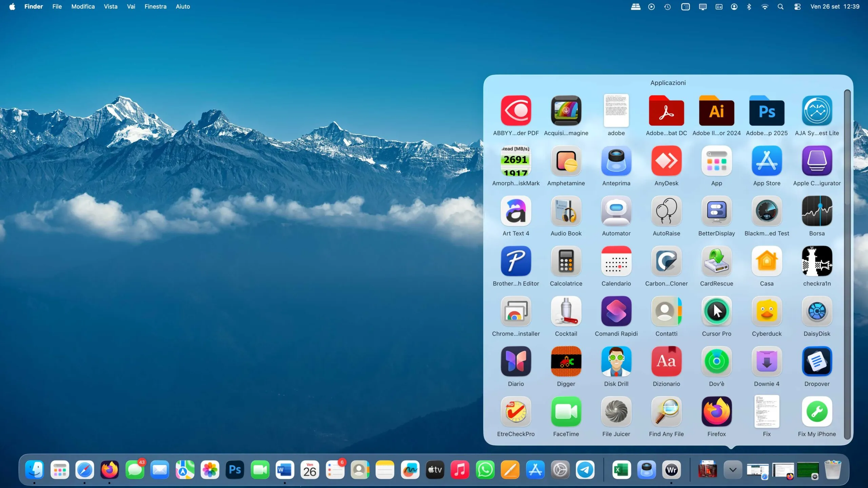Launch Cursor Pro

coord(716,311)
